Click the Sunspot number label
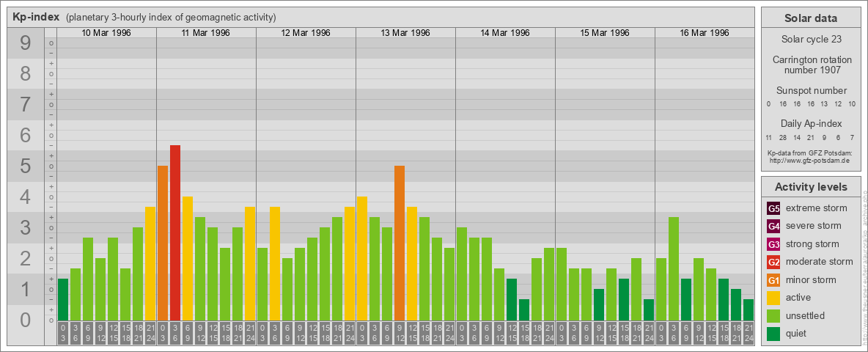 [811, 91]
